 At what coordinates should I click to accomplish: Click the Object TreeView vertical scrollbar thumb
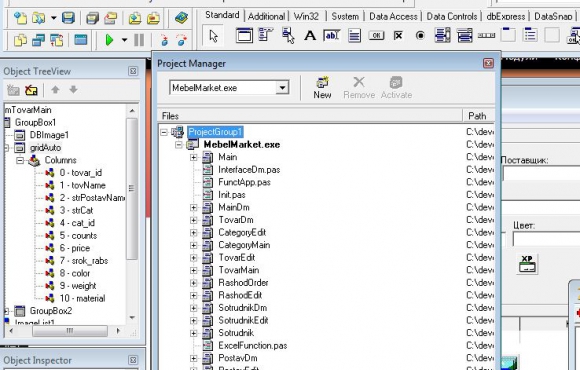131,189
